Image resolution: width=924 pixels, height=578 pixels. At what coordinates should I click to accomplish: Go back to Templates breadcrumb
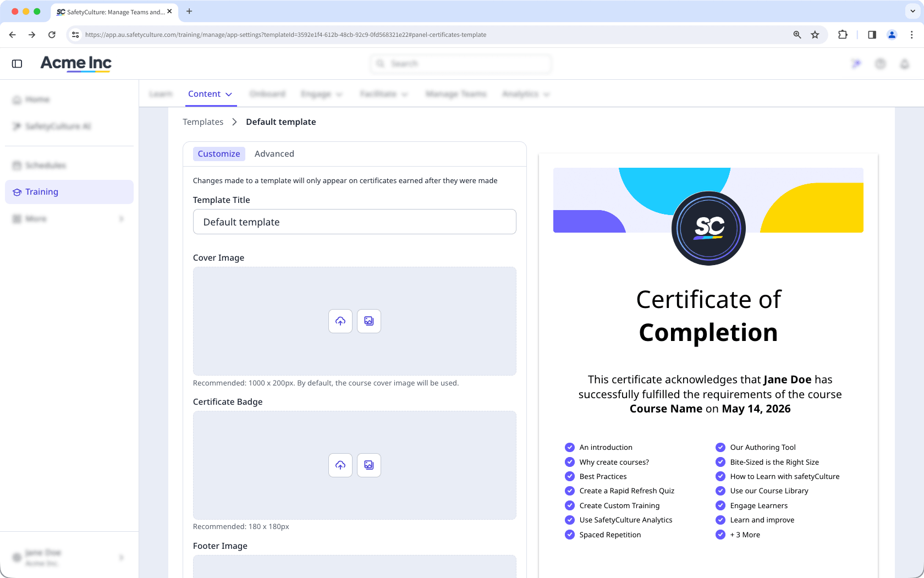203,122
